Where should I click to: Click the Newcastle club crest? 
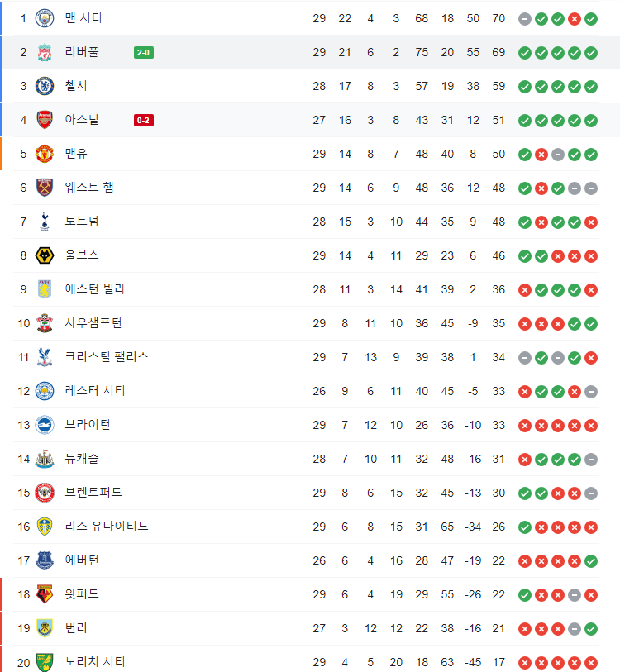point(45,459)
